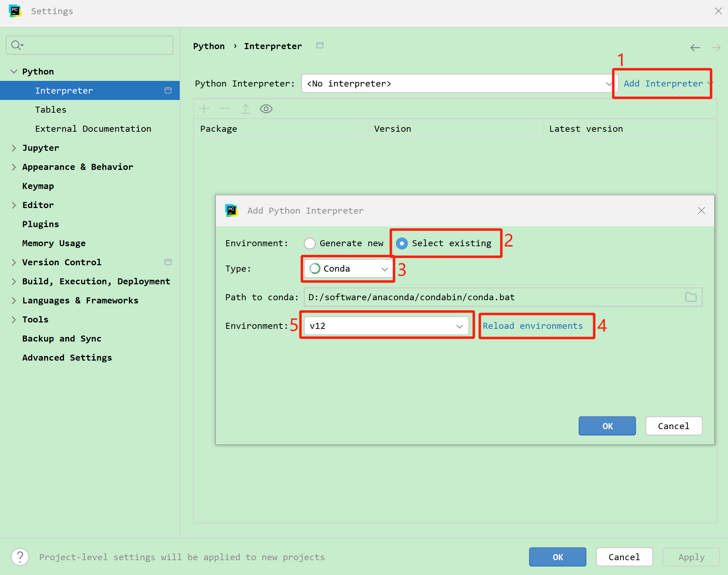The height and width of the screenshot is (575, 728).
Task: Open the Conda type dropdown
Action: point(348,269)
